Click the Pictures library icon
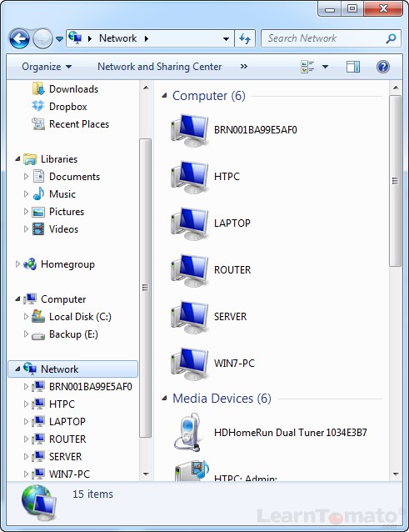This screenshot has height=532, width=409. click(38, 212)
